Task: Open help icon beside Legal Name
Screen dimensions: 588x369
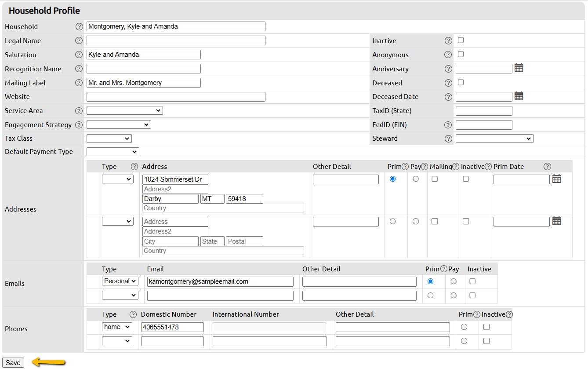Action: click(79, 40)
